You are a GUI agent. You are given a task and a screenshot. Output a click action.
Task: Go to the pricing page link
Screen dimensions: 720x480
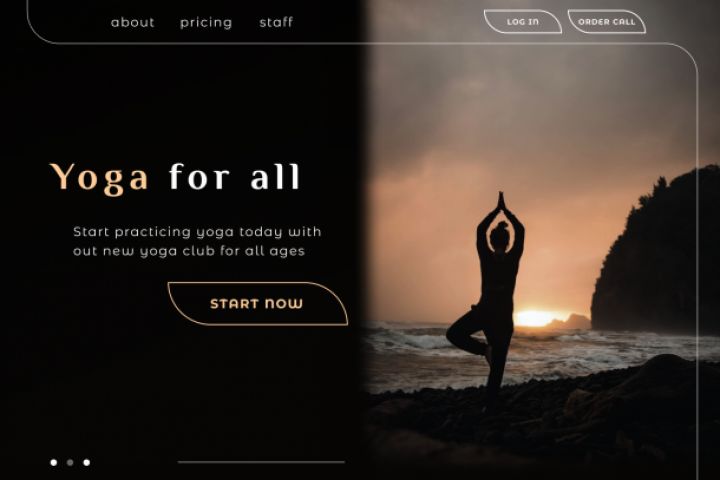(x=206, y=23)
